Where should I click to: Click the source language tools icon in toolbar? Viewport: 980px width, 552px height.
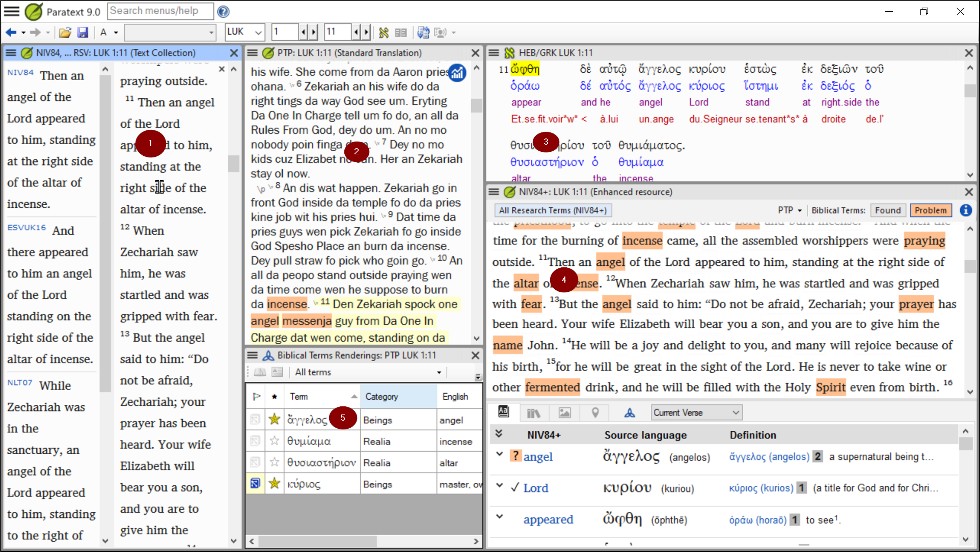[384, 33]
